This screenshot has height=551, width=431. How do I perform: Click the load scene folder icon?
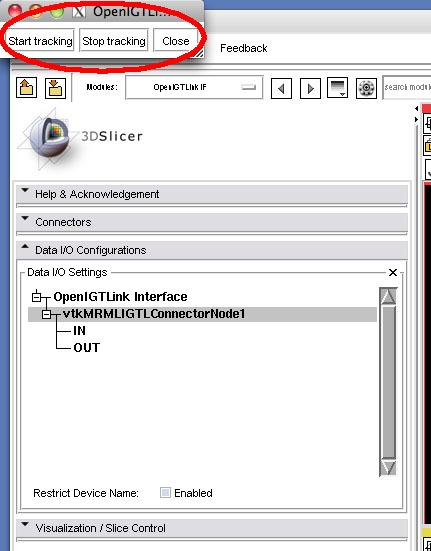(26, 87)
